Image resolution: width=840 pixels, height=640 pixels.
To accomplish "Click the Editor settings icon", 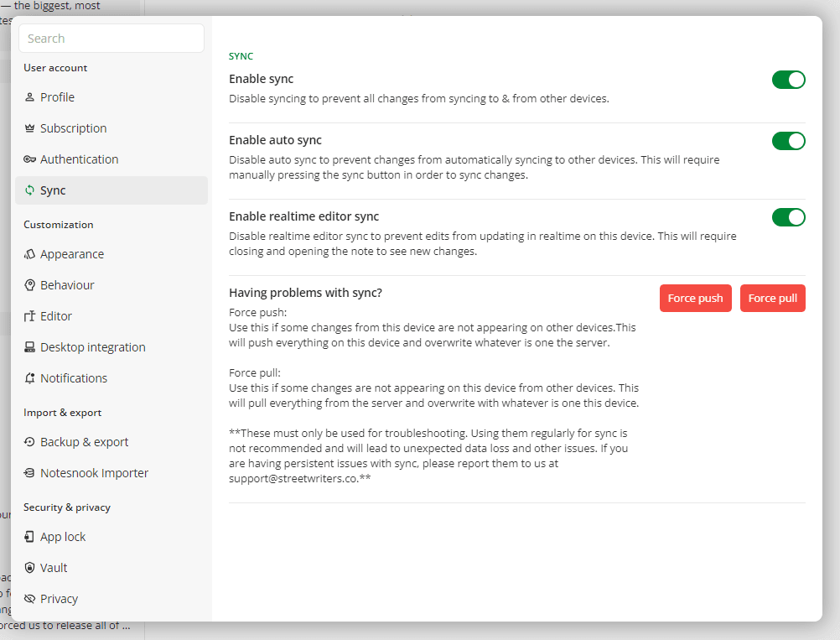I will click(x=29, y=315).
